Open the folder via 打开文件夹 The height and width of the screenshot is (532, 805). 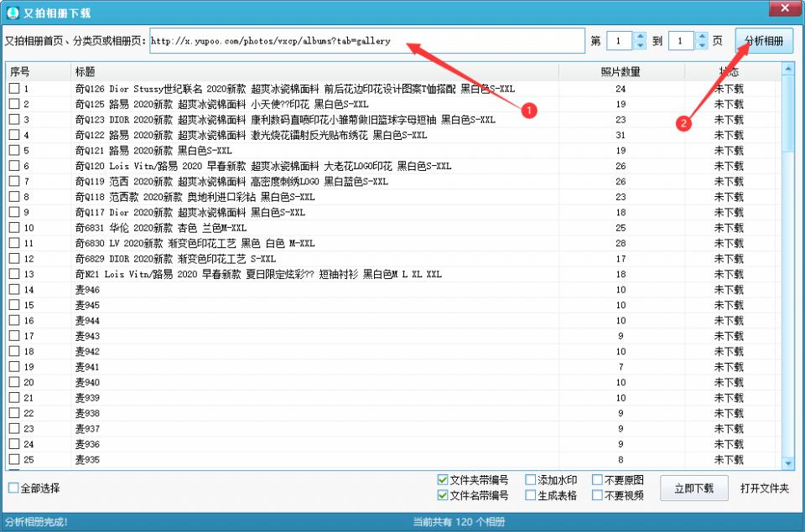tap(765, 488)
